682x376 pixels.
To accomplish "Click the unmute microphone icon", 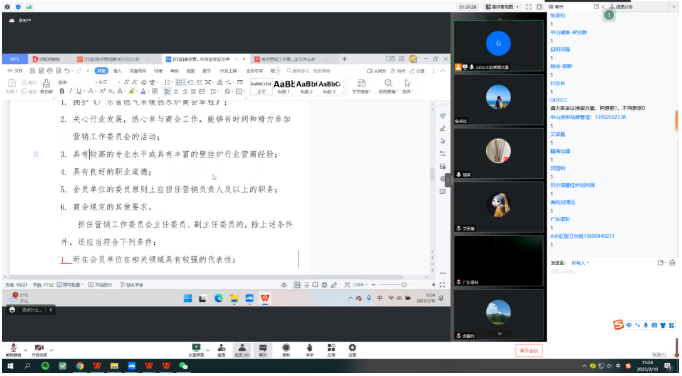I will click(x=13, y=348).
